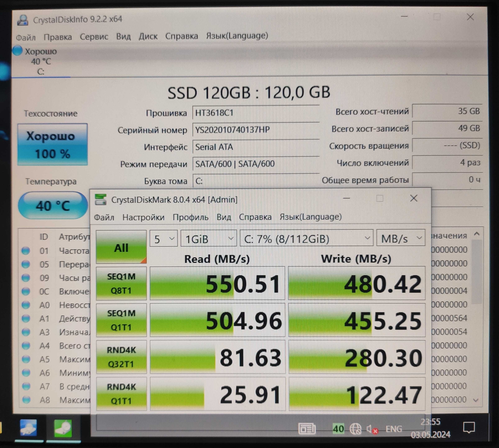
Task: Minimize the CrystalDiskMark window
Action: click(x=346, y=198)
